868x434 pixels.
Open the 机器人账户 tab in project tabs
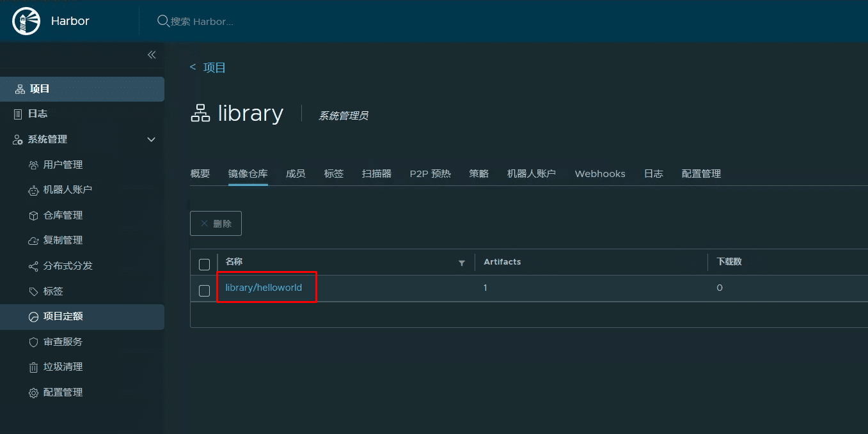tap(532, 174)
